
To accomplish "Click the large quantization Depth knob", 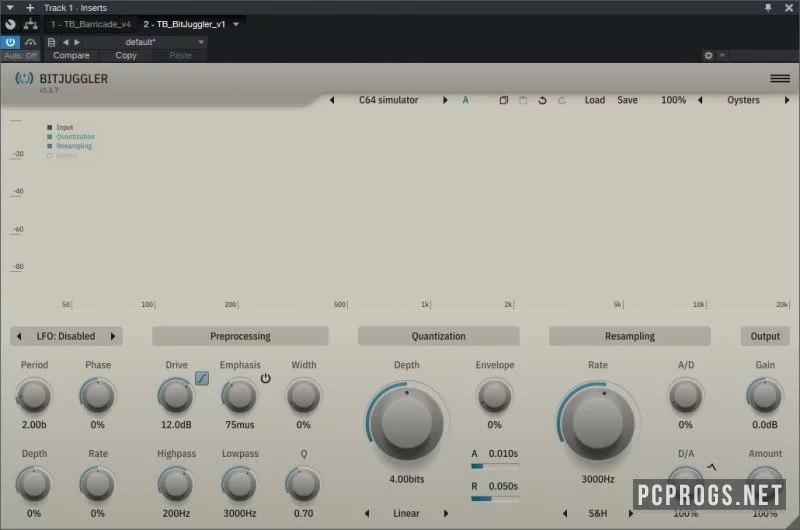I will point(407,423).
